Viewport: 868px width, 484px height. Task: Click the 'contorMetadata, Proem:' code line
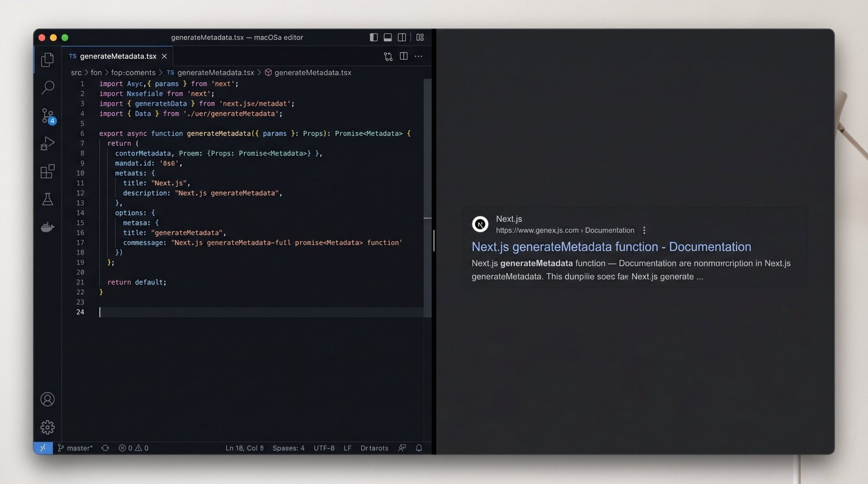click(x=219, y=153)
